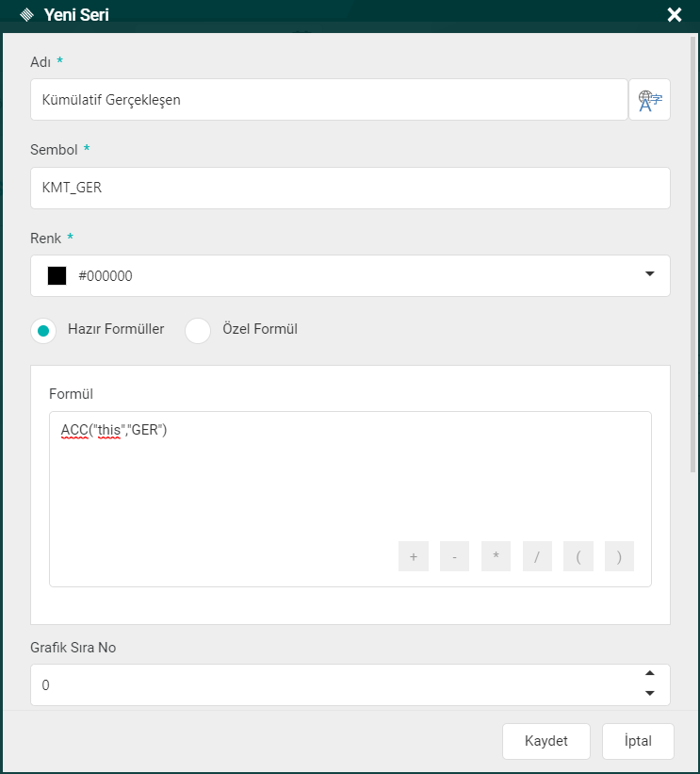The image size is (700, 774).
Task: Focus the Adı name input field
Action: click(x=329, y=100)
